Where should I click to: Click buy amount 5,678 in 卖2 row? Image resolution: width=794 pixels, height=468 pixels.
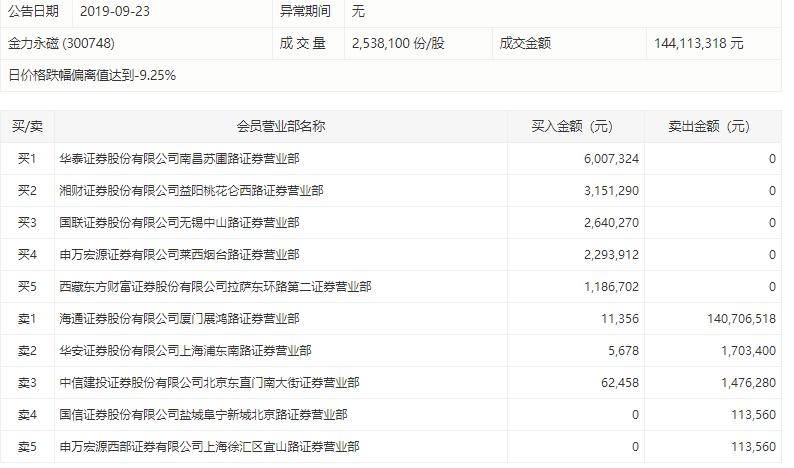click(x=623, y=350)
